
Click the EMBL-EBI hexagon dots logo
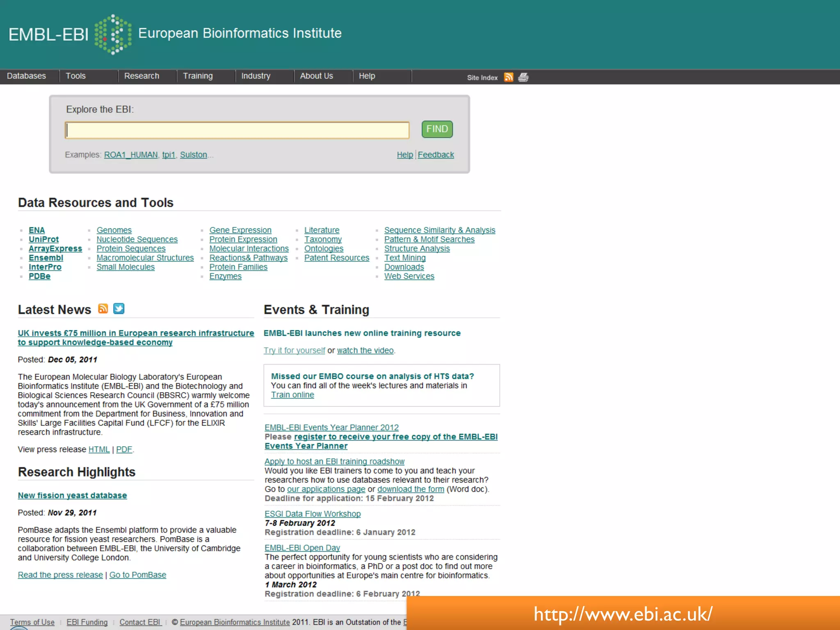pyautogui.click(x=113, y=34)
